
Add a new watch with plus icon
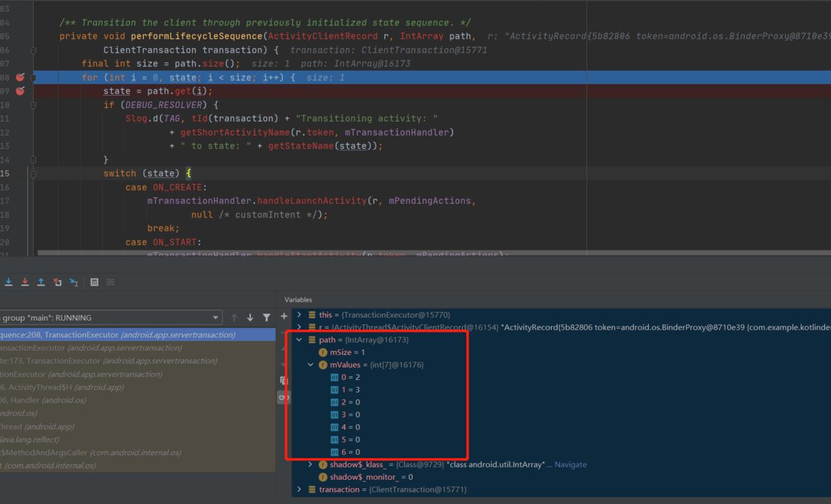coord(284,316)
